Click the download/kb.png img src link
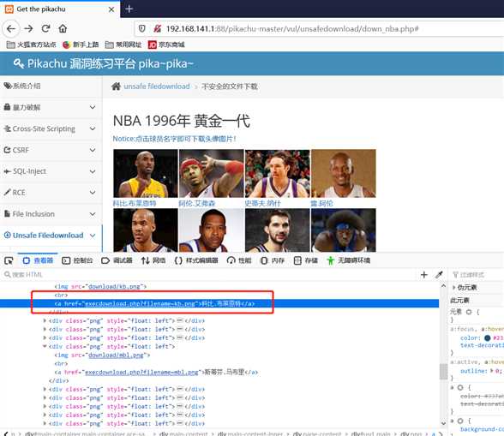This screenshot has width=504, height=436. point(114,287)
